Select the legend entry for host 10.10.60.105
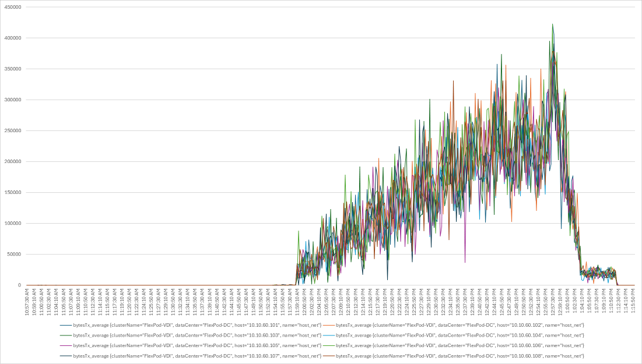 coord(191,345)
